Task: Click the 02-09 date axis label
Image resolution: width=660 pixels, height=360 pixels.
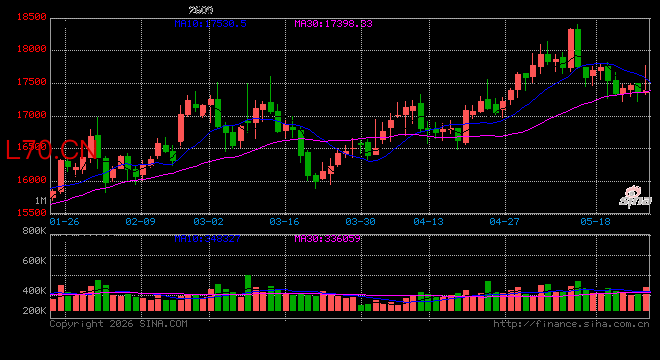Action: click(141, 221)
